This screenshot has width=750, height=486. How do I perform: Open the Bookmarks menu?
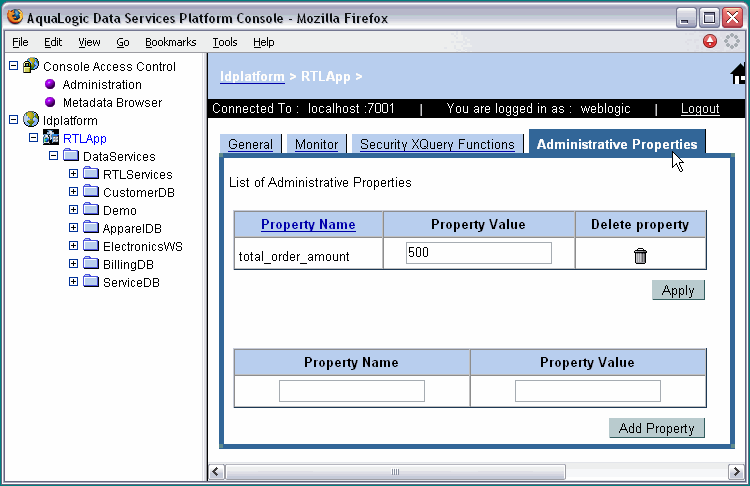click(x=171, y=42)
